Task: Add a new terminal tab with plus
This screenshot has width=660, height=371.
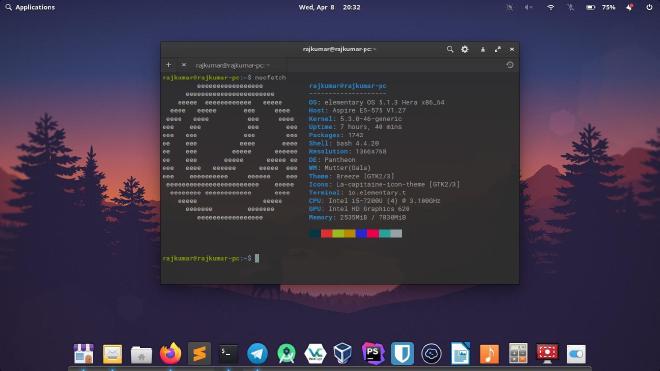Action: pos(168,65)
